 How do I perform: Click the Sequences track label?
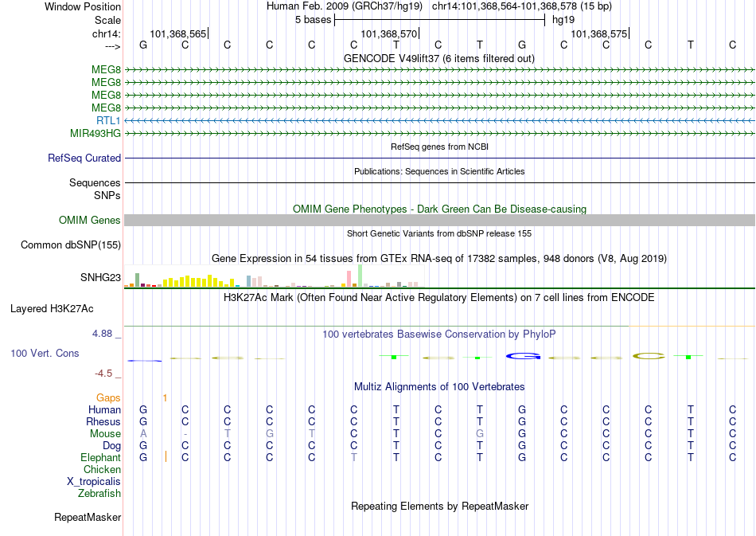click(x=95, y=183)
